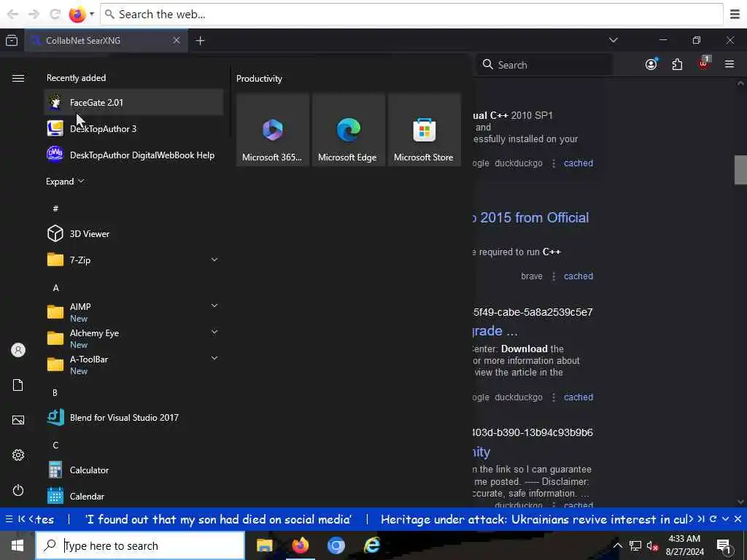Expand Start menu hamburger navigation

(x=18, y=78)
